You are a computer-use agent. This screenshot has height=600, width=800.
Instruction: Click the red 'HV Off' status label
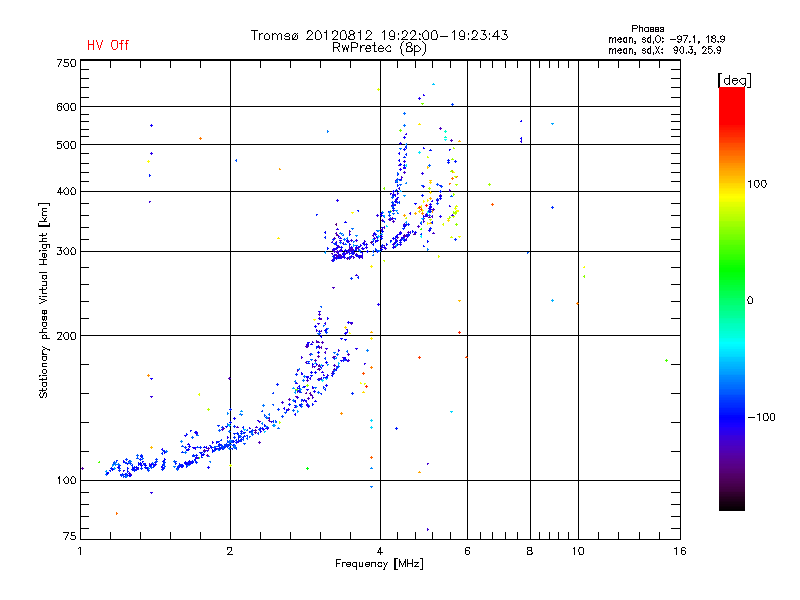point(108,45)
